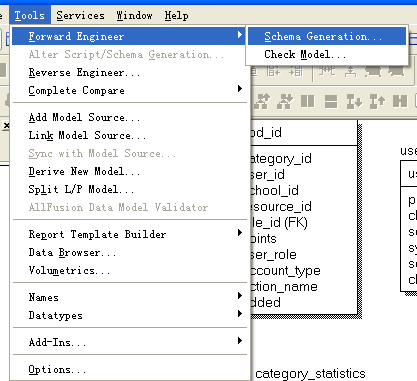
Task: Click the two vertical bars toolbar icon
Action: [x=308, y=101]
